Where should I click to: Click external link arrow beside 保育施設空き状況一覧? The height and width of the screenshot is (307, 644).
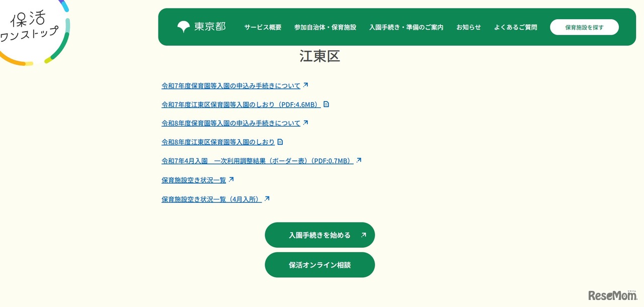(x=230, y=178)
